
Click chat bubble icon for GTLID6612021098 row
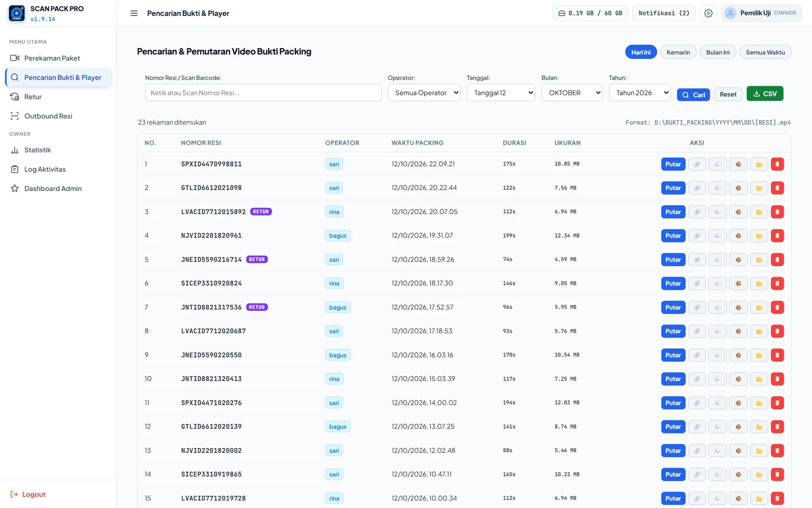coord(718,188)
